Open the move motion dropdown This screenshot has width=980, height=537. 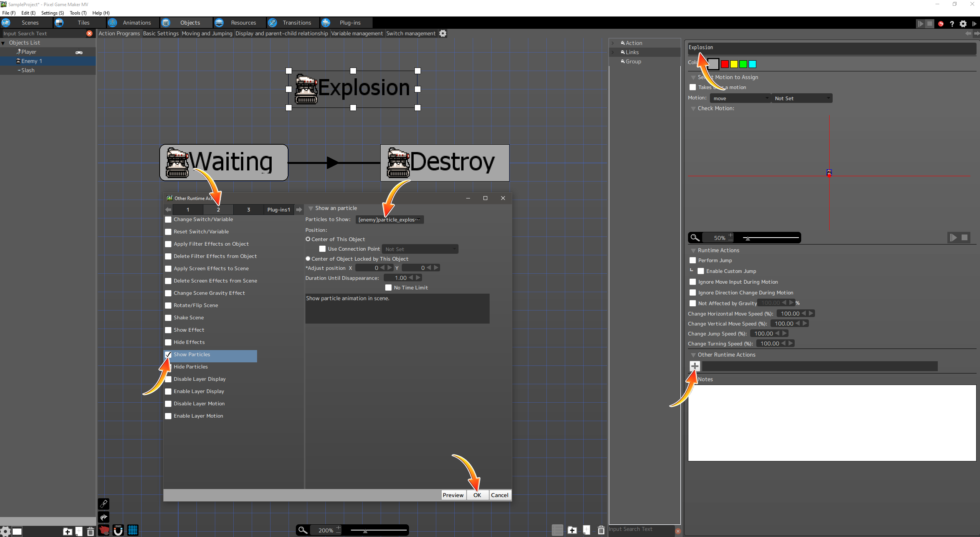tap(740, 98)
